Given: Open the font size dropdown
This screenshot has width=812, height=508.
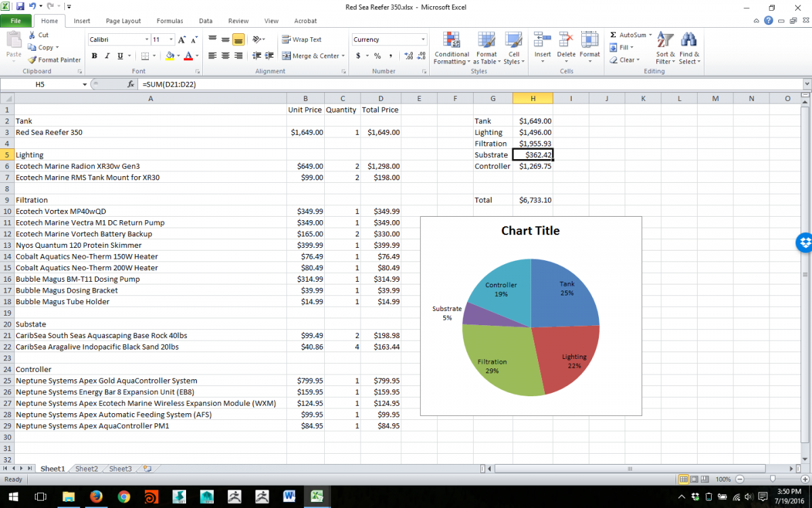Looking at the screenshot, I should coord(171,40).
